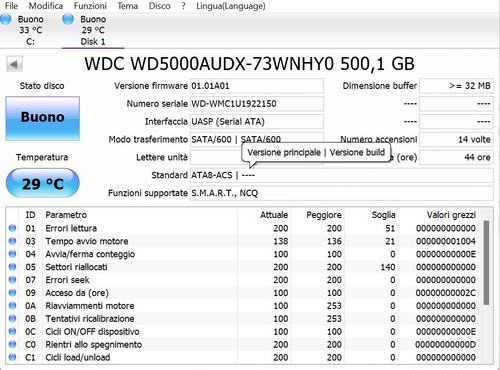Select the Errori seek parameter
The image size is (500, 370).
(x=67, y=280)
